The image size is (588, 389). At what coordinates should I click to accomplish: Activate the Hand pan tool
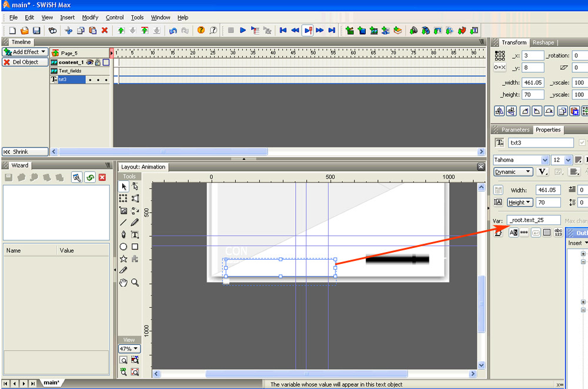pyautogui.click(x=123, y=283)
